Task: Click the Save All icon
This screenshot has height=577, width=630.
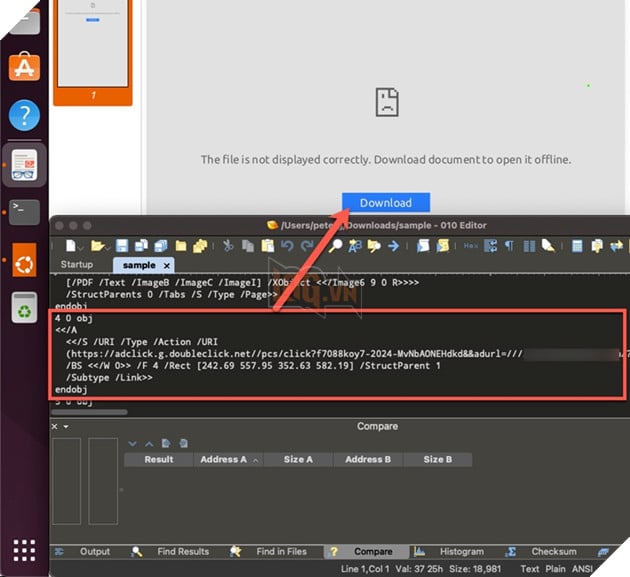Action: [x=161, y=246]
